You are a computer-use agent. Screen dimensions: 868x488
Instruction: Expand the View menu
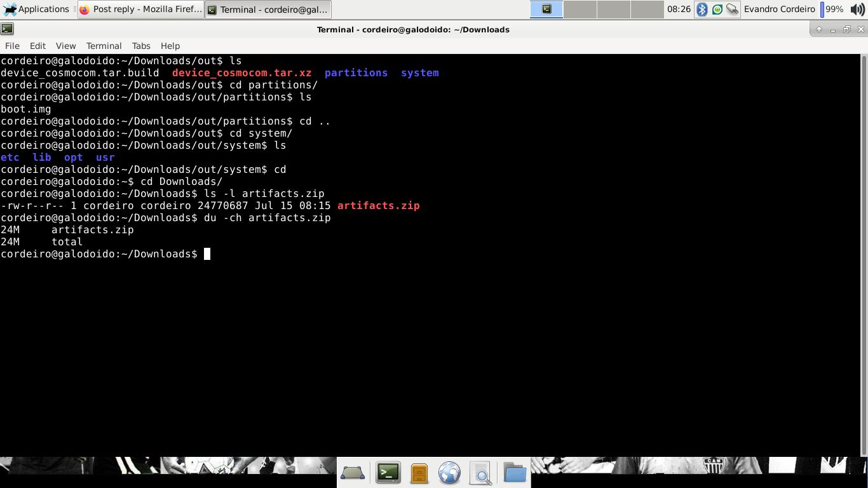[x=65, y=46]
